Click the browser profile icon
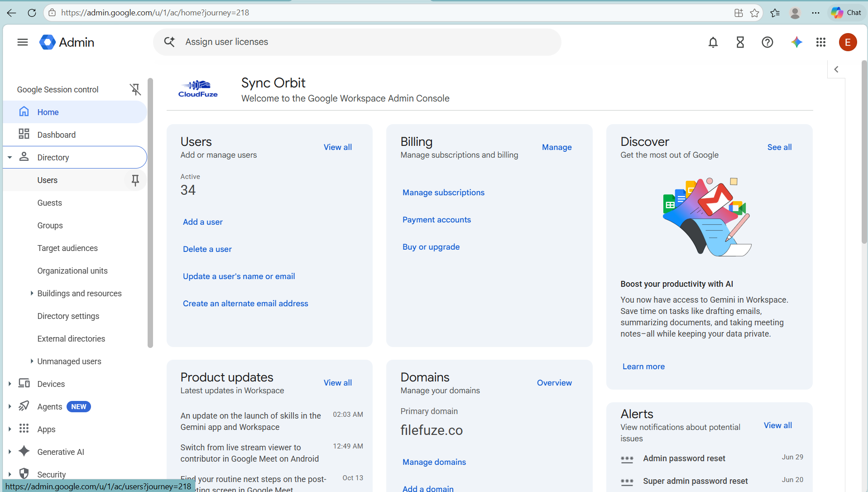 click(x=795, y=13)
